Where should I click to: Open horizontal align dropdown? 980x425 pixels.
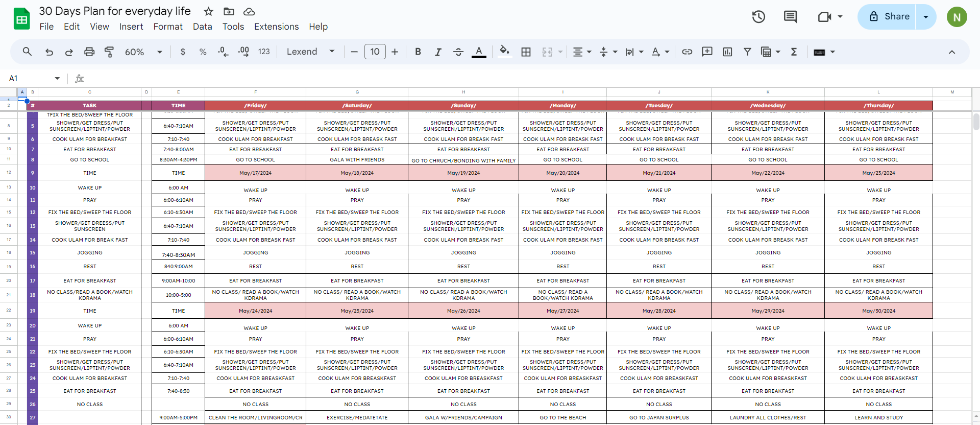582,52
